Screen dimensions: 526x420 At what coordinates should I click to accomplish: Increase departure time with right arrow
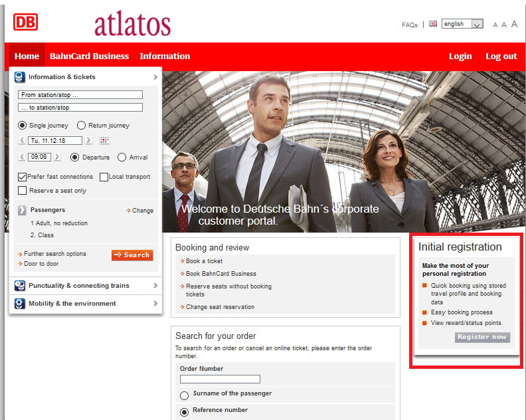[57, 156]
